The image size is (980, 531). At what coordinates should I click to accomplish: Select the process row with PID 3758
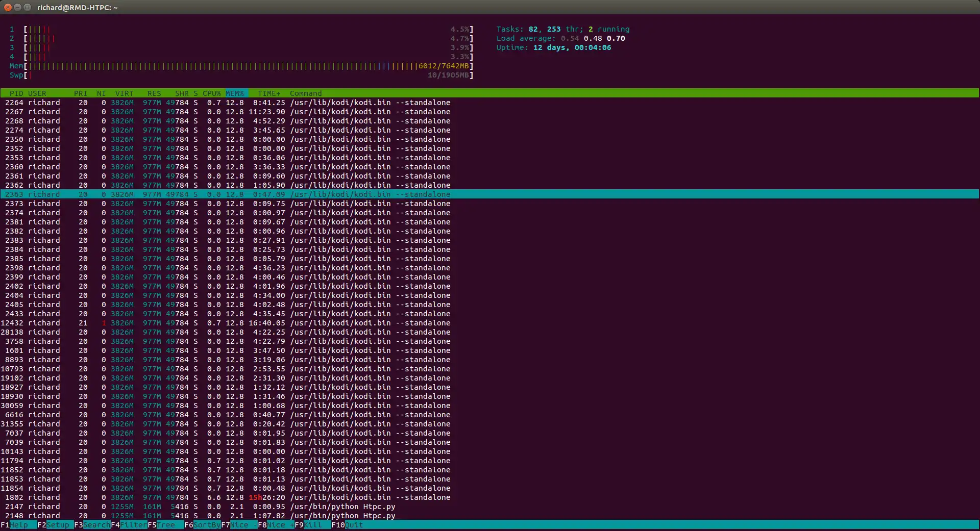pyautogui.click(x=489, y=341)
